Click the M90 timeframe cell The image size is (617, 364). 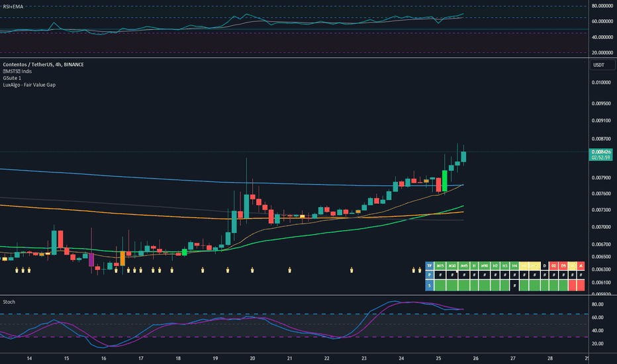pos(485,265)
